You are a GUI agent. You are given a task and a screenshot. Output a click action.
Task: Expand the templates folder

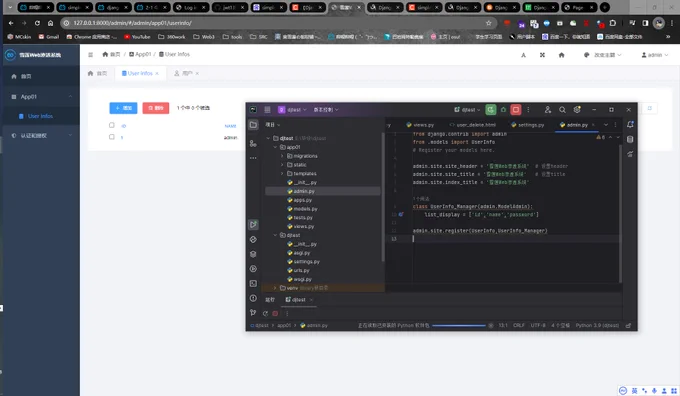(282, 173)
